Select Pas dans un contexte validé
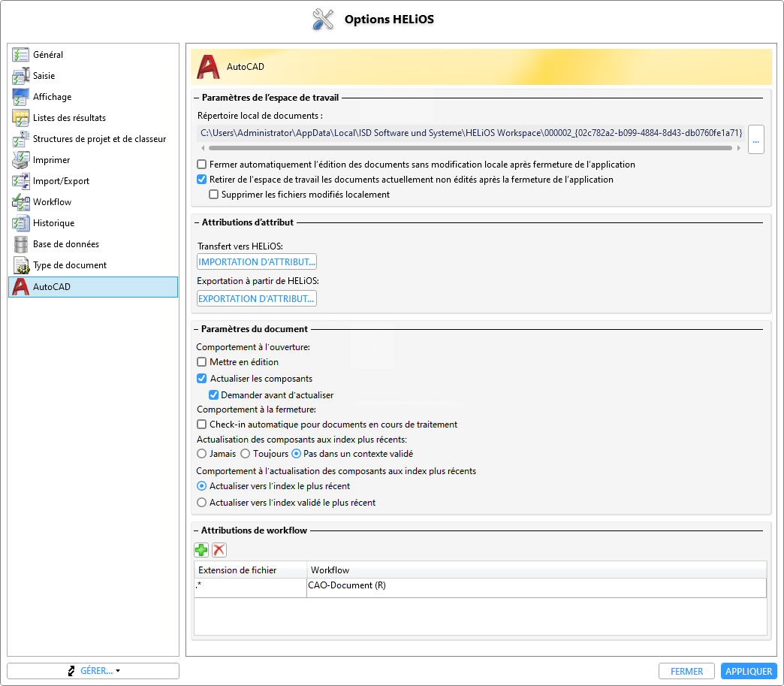784x686 pixels. (296, 454)
